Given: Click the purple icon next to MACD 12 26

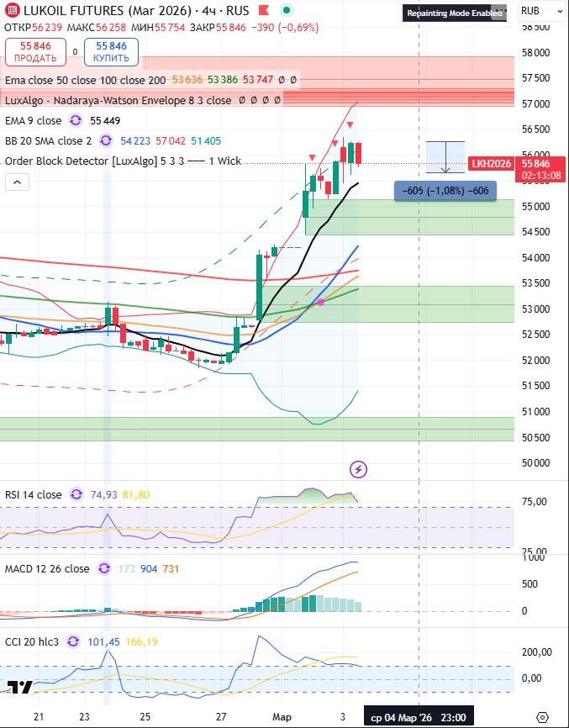Looking at the screenshot, I should pyautogui.click(x=104, y=569).
